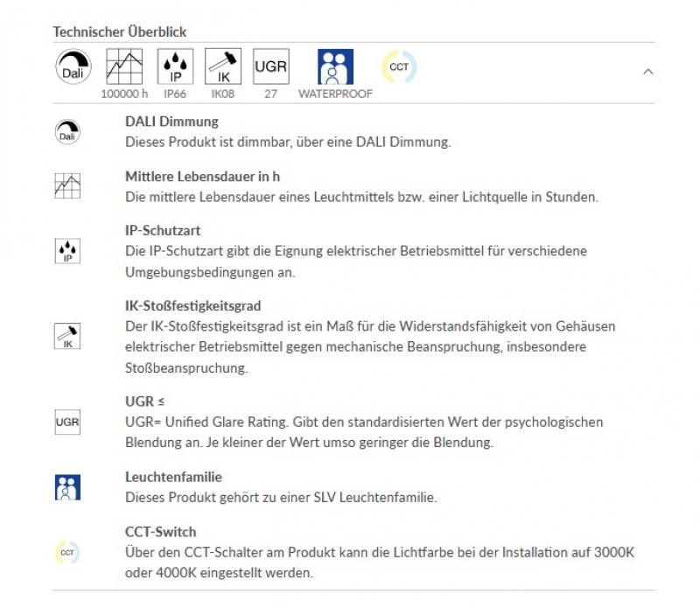The width and height of the screenshot is (700, 608).
Task: Click the Dali dimming icon in top row
Action: [x=73, y=66]
